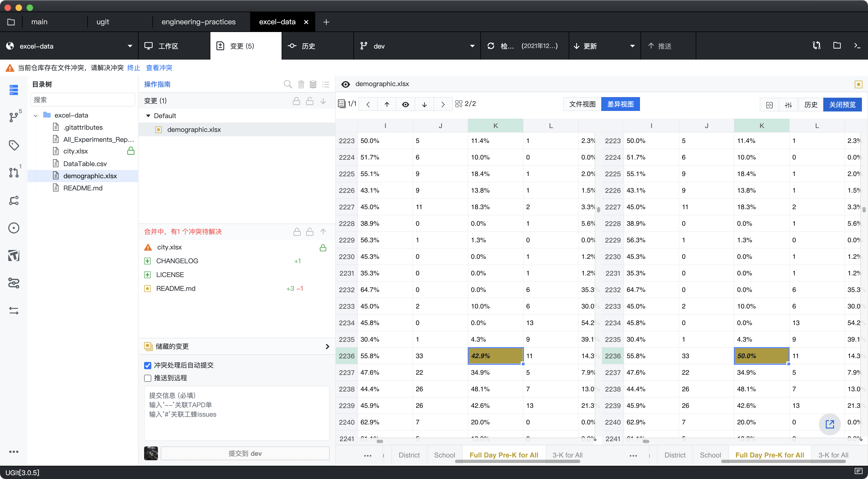This screenshot has height=479, width=868.
Task: Show more sheets with right pane ellipsis
Action: 633,456
